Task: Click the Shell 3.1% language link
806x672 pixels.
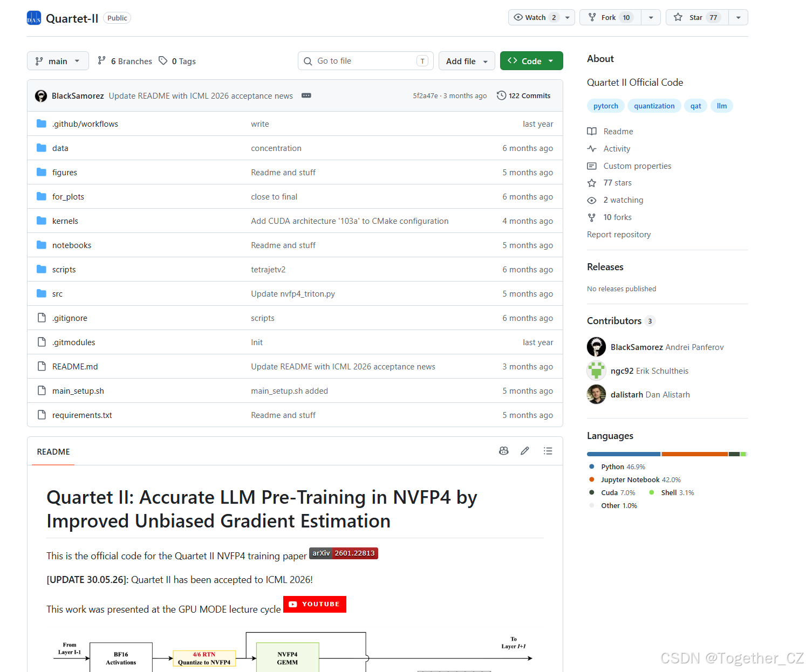Action: tap(678, 492)
